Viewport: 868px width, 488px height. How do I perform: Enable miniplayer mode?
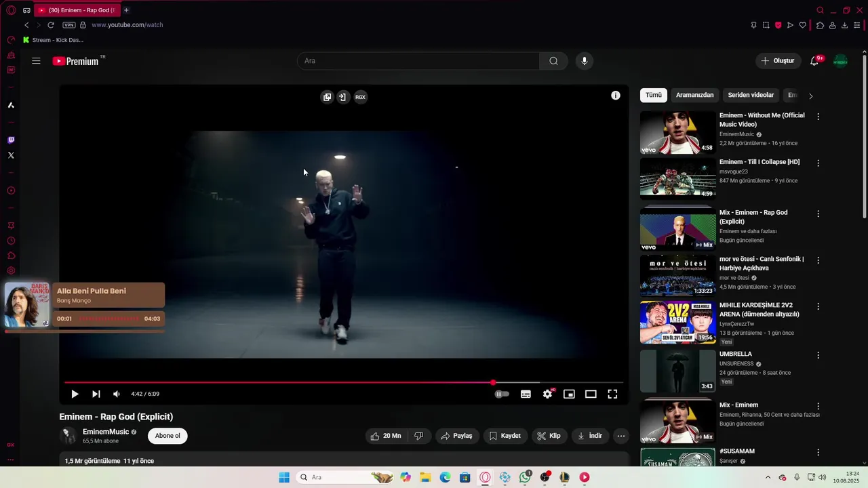(569, 394)
